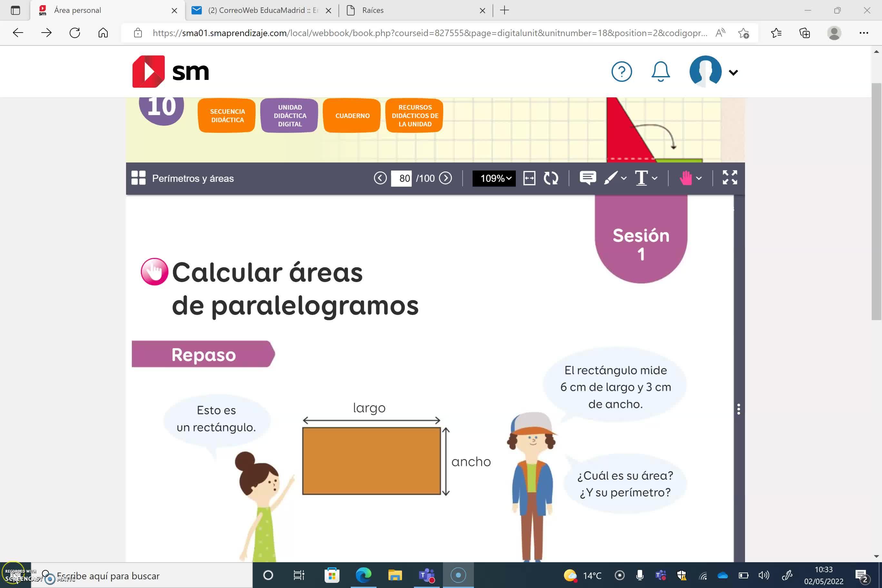The image size is (882, 588).
Task: Click the help question mark icon
Action: coord(622,71)
